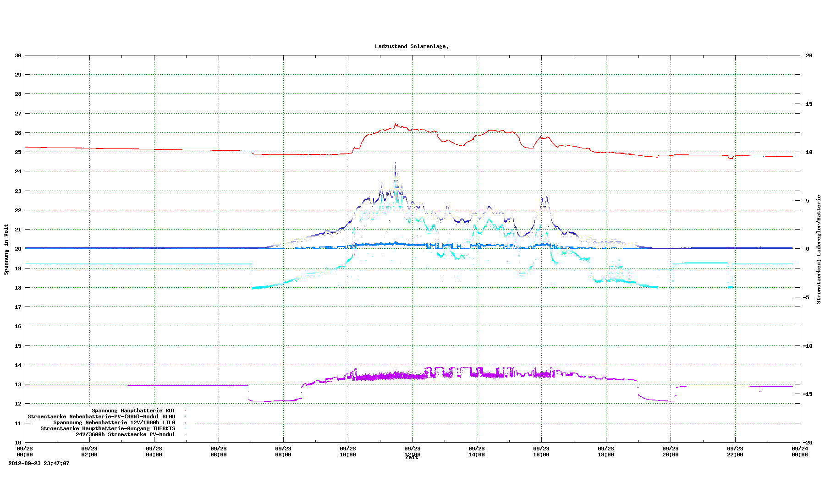Click the 10 tick on left voltage axis
825x504 pixels.
click(x=18, y=443)
